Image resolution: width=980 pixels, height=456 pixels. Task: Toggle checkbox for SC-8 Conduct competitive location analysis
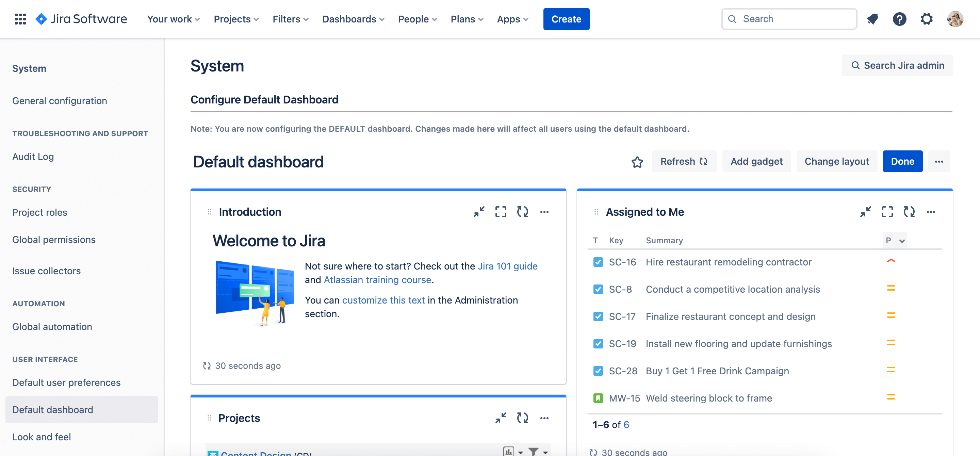[598, 289]
